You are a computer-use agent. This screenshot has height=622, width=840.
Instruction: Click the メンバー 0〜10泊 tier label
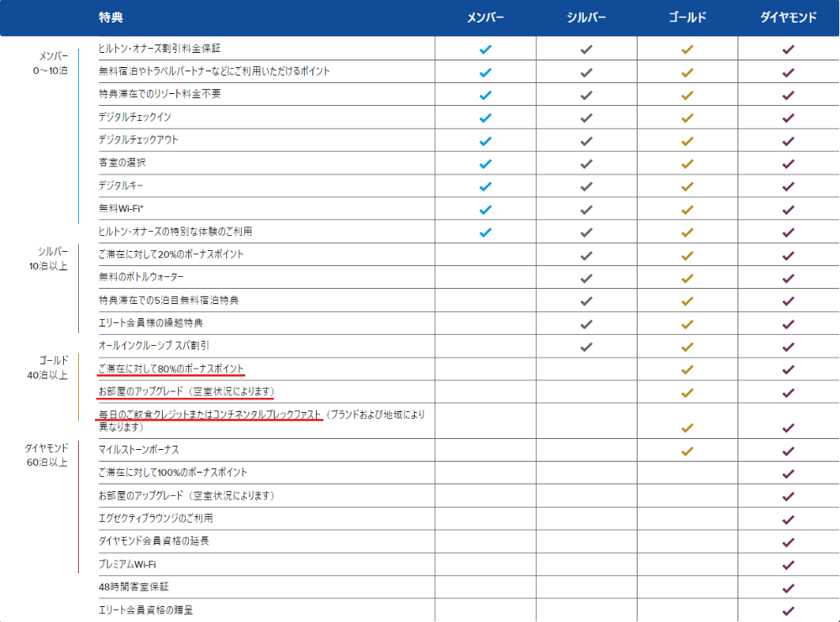(50, 63)
